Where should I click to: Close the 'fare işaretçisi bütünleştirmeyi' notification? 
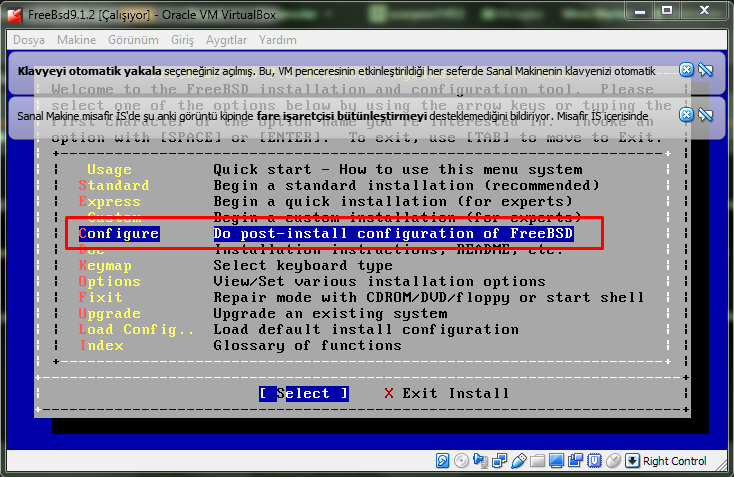tap(686, 114)
